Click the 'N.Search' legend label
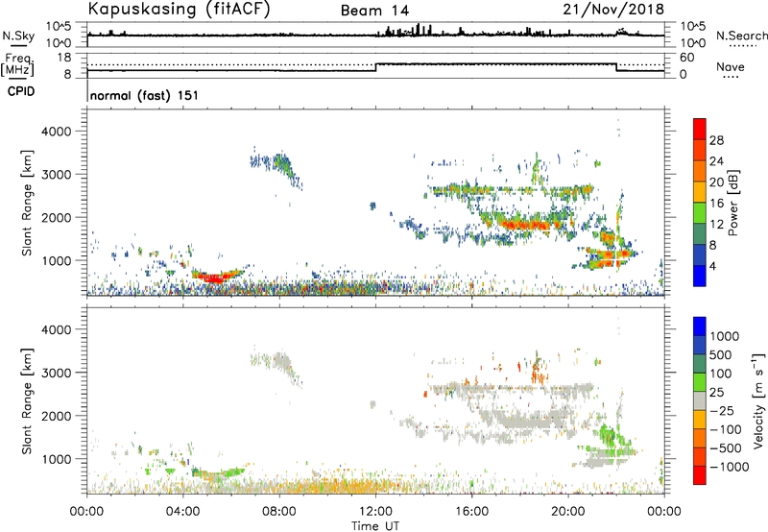Image resolution: width=768 pixels, height=532 pixels. point(741,36)
